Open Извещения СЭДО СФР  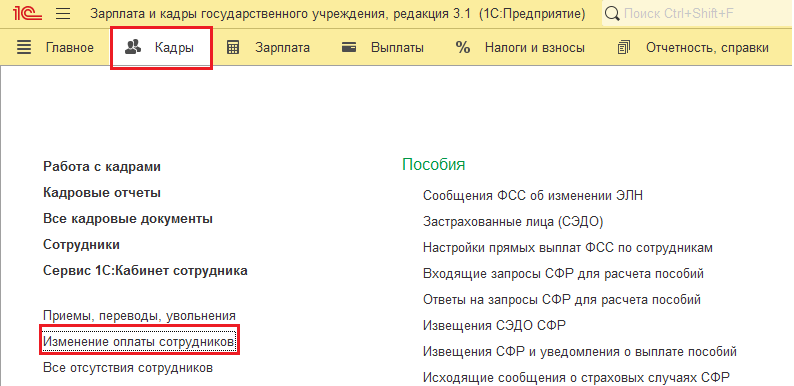tap(494, 325)
